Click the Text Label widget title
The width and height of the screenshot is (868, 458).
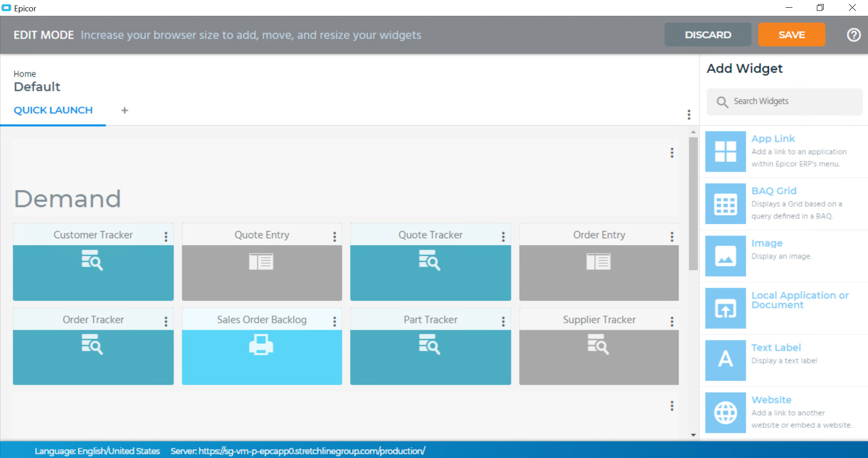[x=776, y=348]
